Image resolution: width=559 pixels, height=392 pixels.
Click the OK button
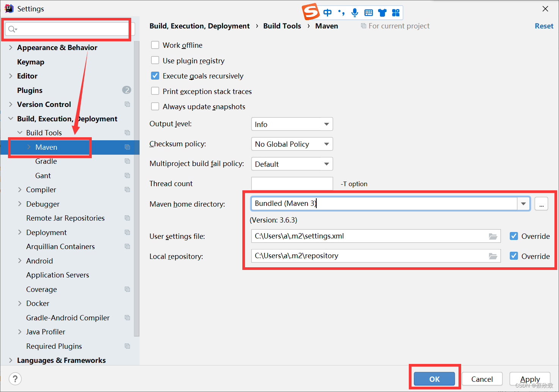[x=434, y=379]
